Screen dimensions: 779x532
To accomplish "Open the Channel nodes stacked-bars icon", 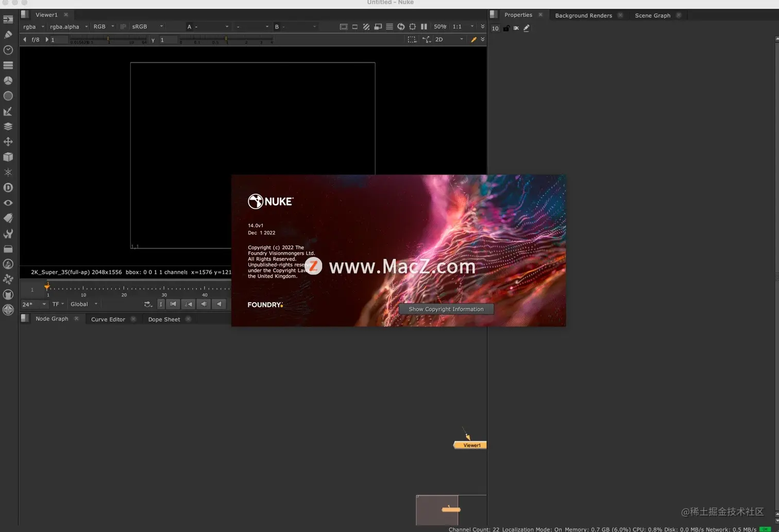I will [x=8, y=65].
